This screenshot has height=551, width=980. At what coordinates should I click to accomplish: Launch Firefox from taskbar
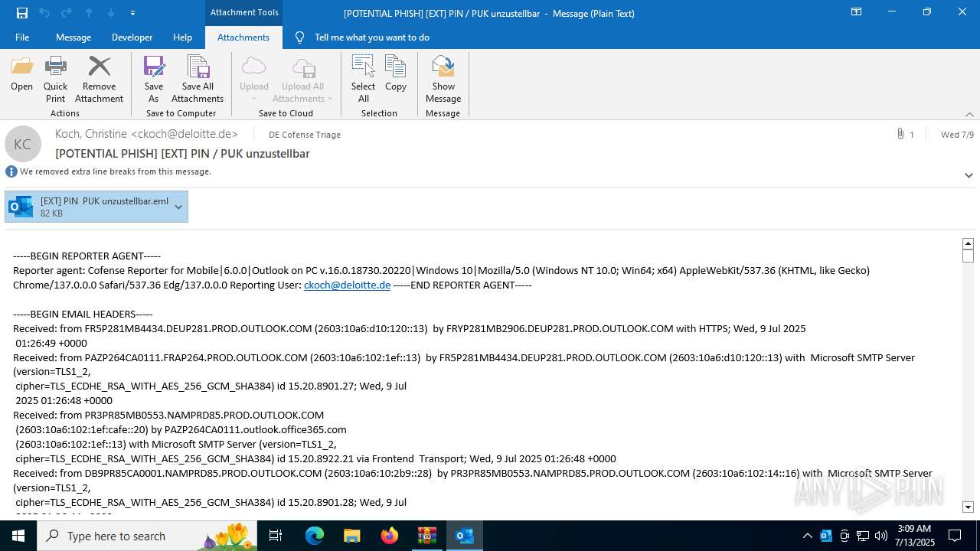coord(390,536)
